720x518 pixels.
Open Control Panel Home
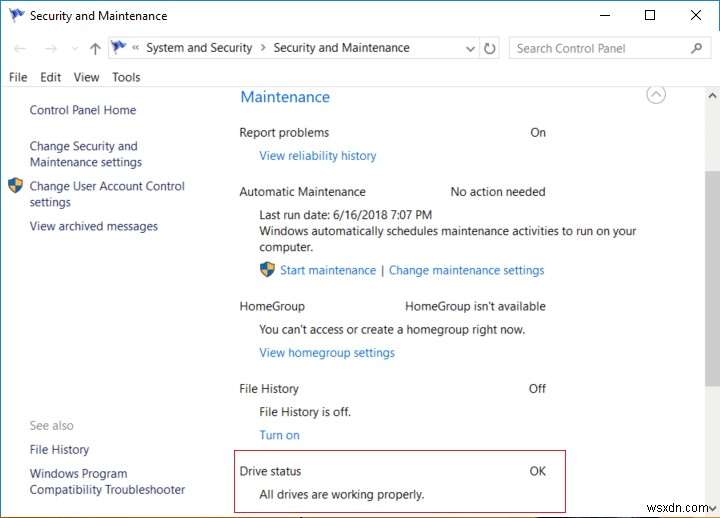pyautogui.click(x=83, y=110)
